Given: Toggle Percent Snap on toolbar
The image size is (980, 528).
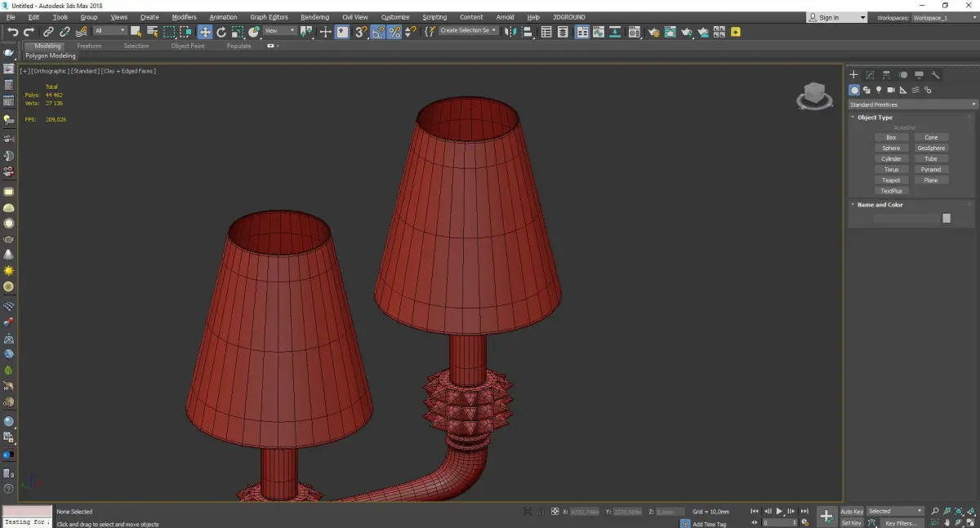Looking at the screenshot, I should 394,32.
